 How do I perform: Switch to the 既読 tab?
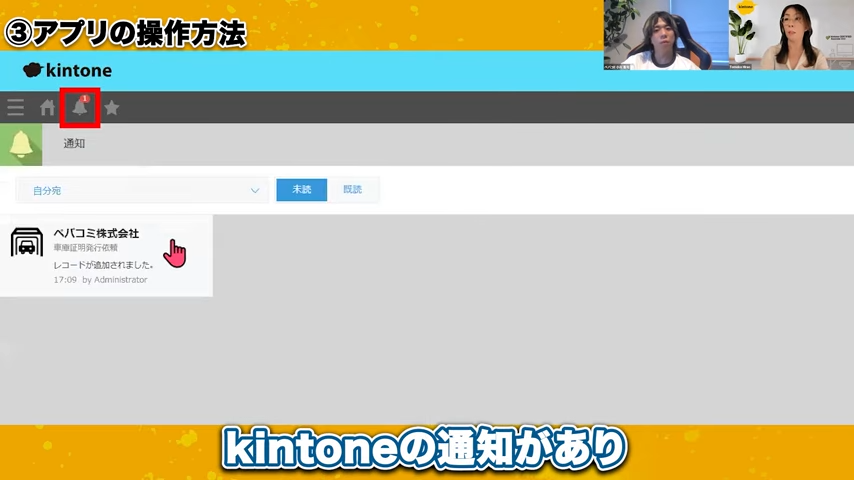352,190
